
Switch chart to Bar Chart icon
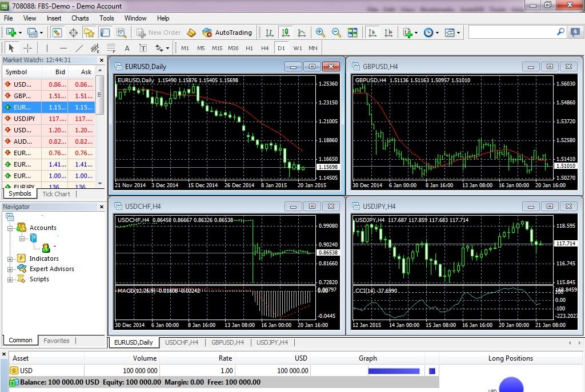point(270,33)
